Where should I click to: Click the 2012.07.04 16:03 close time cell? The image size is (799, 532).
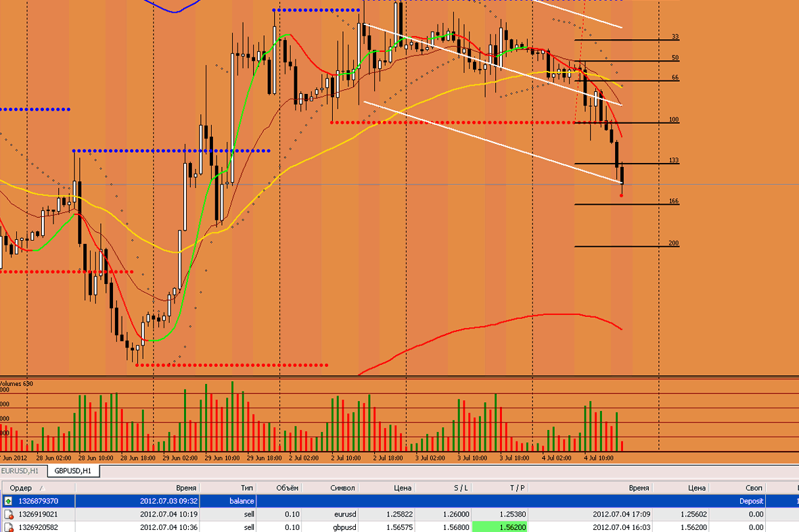point(621,527)
